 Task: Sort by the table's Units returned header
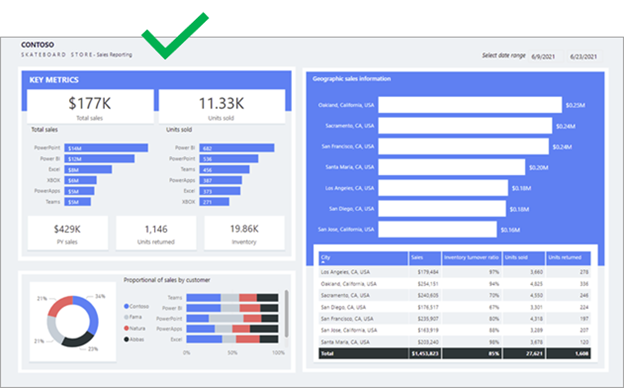[568, 258]
